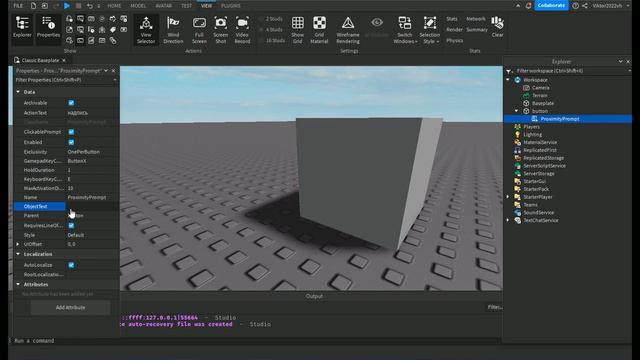Click the Classic Baseplate document tab
This screenshot has width=640, height=360.
tap(40, 60)
